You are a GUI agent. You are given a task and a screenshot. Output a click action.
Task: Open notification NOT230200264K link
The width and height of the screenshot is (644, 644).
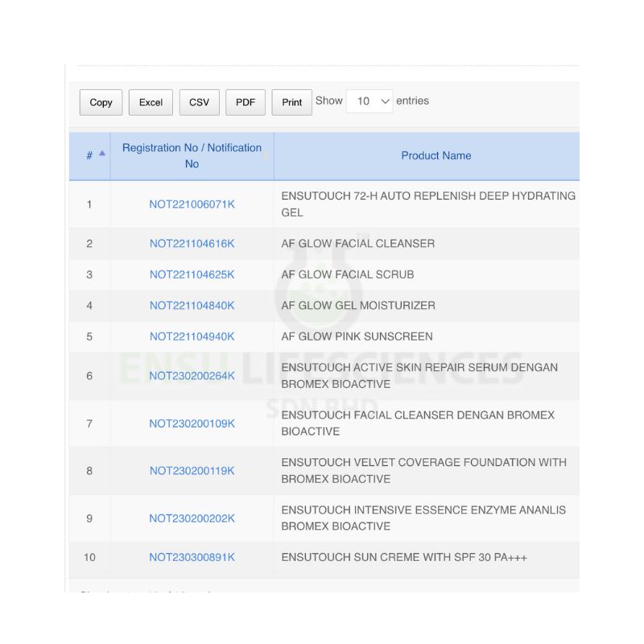[192, 376]
